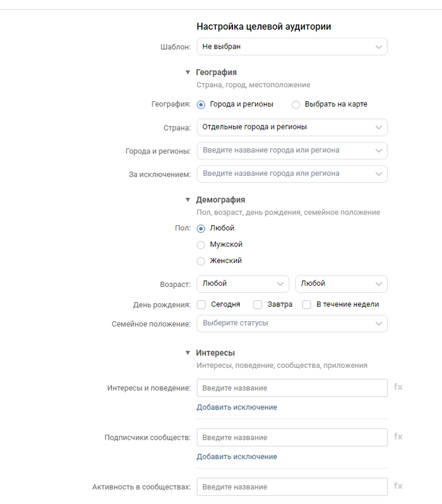Select the Города и регионы radio option
Viewport: 442px width, 504px height.
[x=201, y=105]
